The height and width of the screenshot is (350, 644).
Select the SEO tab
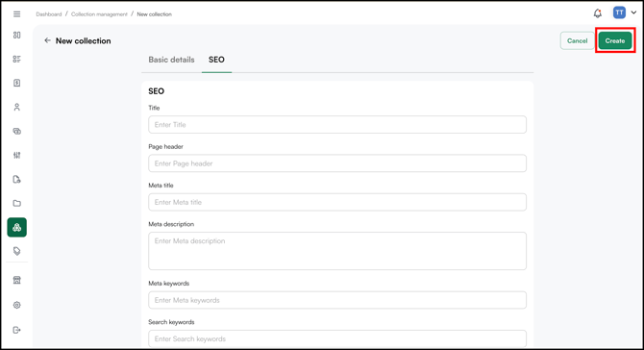pos(216,60)
